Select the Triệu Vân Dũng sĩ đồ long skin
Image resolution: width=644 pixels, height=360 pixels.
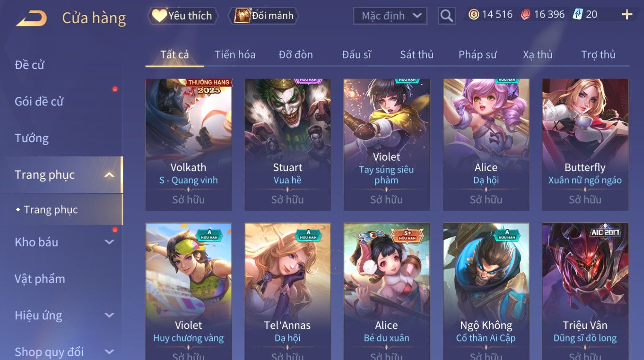585,291
